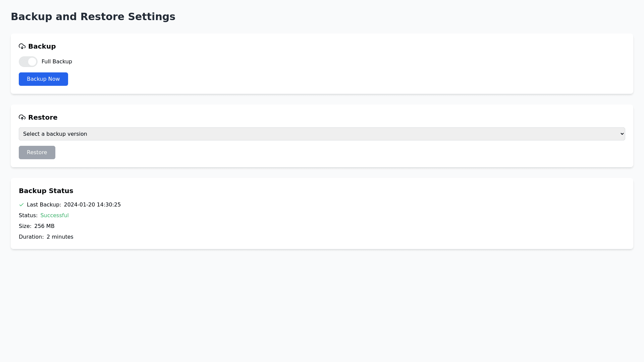
Task: Click the Backup and Restore Settings title
Action: [93, 16]
